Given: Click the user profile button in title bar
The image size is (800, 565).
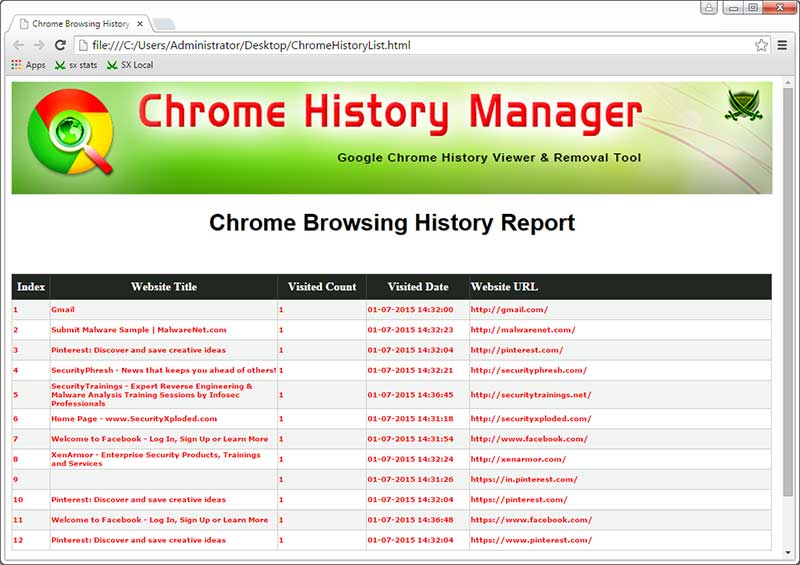Looking at the screenshot, I should pyautogui.click(x=709, y=8).
